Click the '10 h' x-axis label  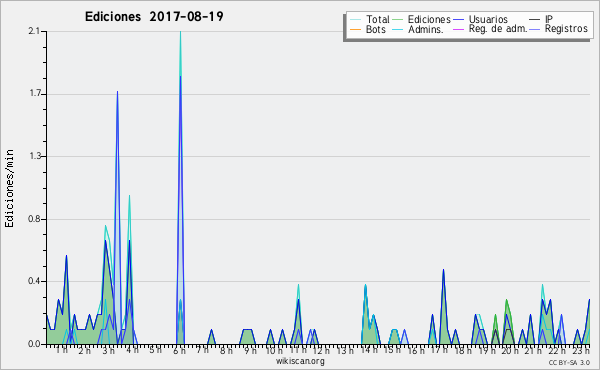273,350
